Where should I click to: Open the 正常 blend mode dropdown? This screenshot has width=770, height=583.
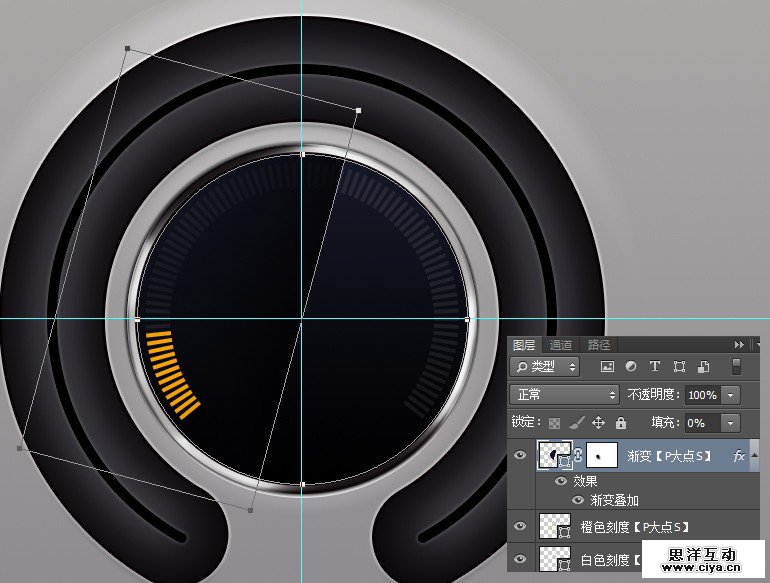(564, 395)
